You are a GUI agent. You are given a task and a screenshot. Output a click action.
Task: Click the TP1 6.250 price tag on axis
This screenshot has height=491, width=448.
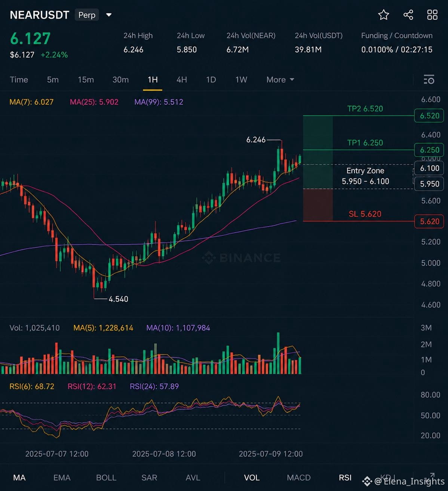[429, 150]
